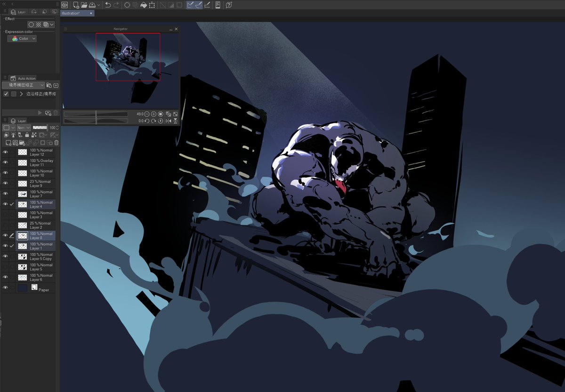Toggle Snap to Grid in toolbar
The height and width of the screenshot is (392, 565).
point(207,5)
